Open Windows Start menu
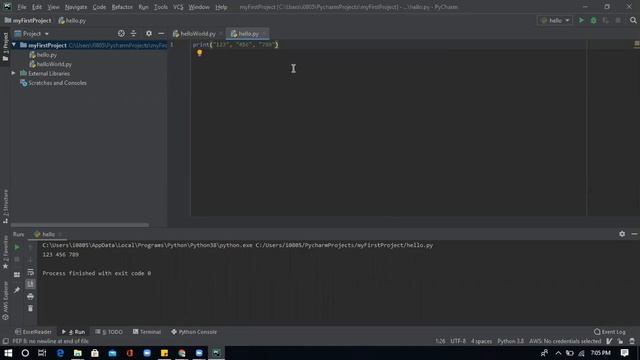The width and height of the screenshot is (640, 360). [x=8, y=353]
